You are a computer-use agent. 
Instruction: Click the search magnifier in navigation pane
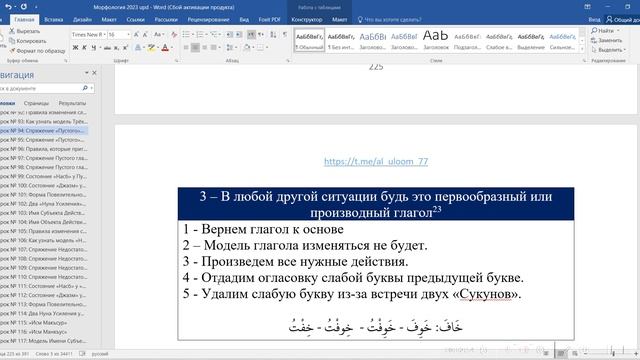pyautogui.click(x=85, y=88)
